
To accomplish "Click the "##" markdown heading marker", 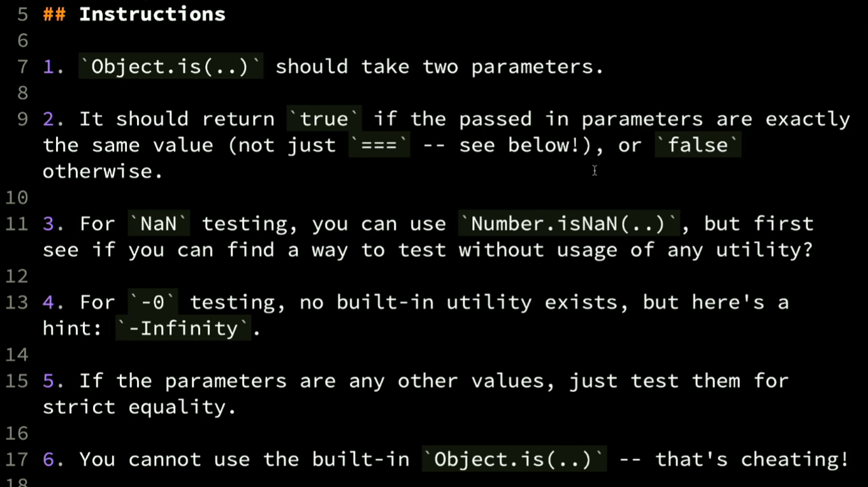I will [x=54, y=14].
